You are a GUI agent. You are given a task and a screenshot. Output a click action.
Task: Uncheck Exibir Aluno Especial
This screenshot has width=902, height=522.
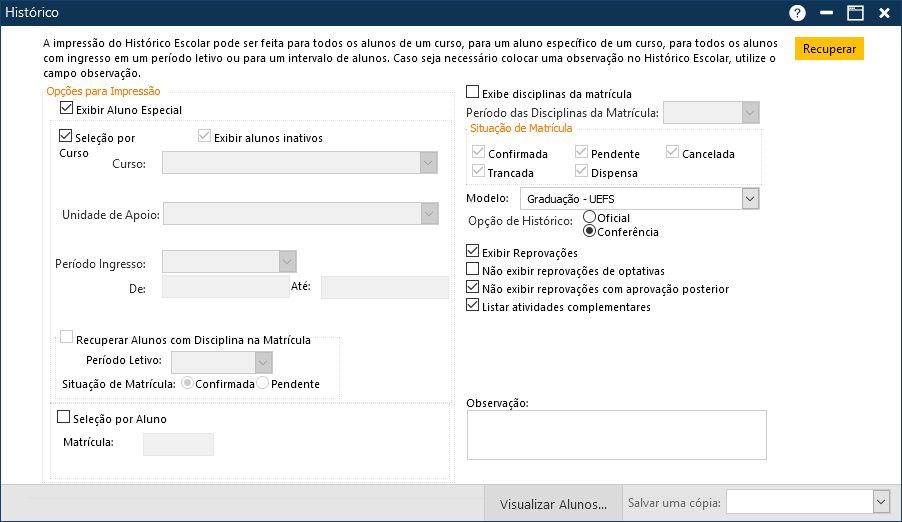point(67,109)
